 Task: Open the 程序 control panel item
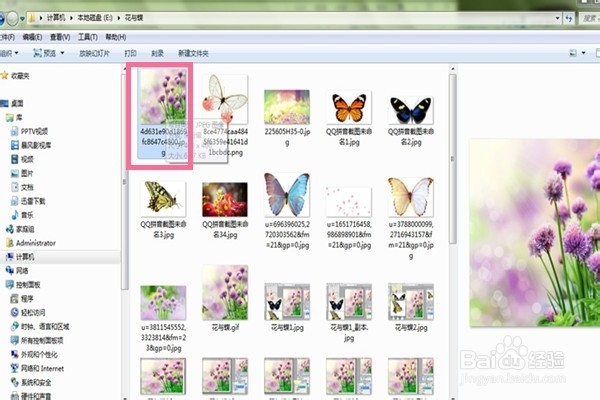coord(22,299)
